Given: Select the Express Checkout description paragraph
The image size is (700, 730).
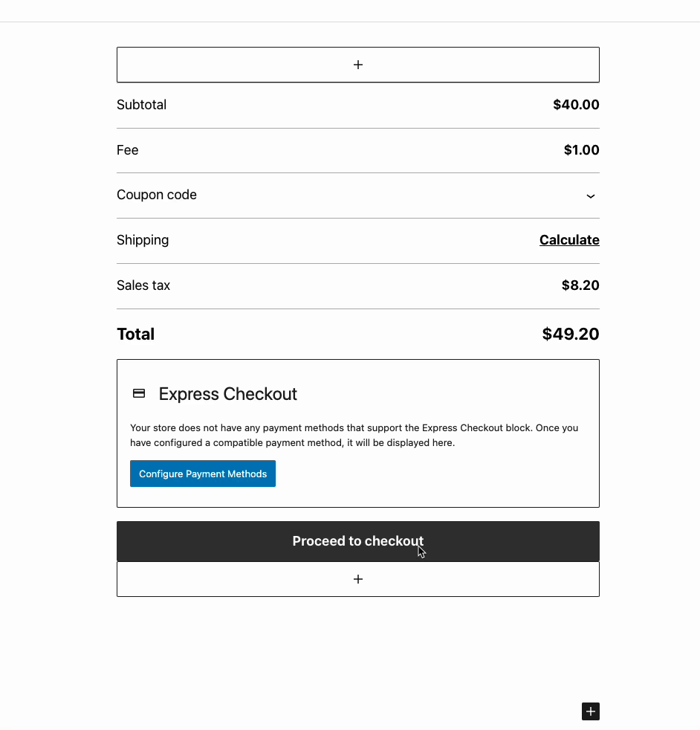Looking at the screenshot, I should click(354, 435).
